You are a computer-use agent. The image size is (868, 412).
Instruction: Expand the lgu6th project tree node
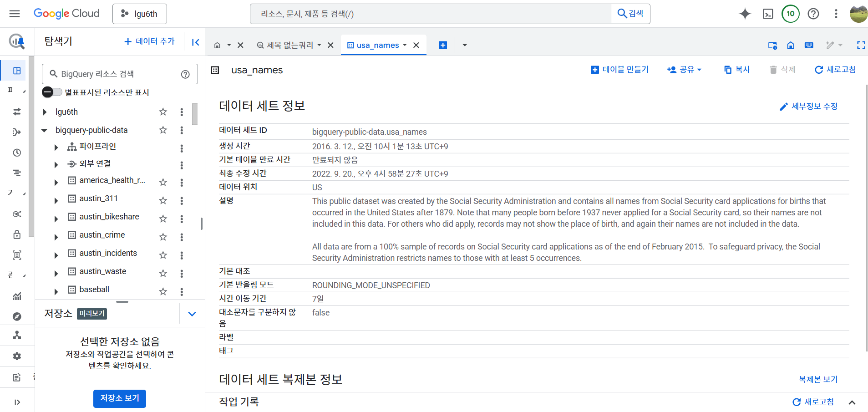click(x=45, y=112)
